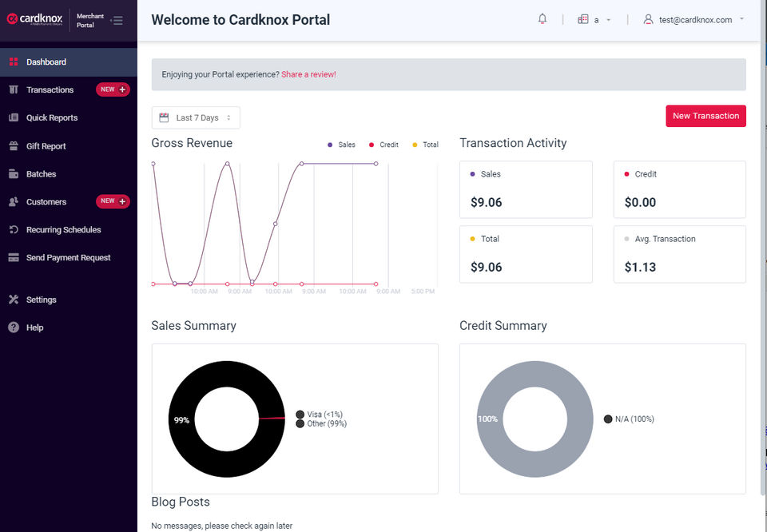Click the Avg. Transaction $1.13 card
This screenshot has height=532, width=767.
click(679, 254)
